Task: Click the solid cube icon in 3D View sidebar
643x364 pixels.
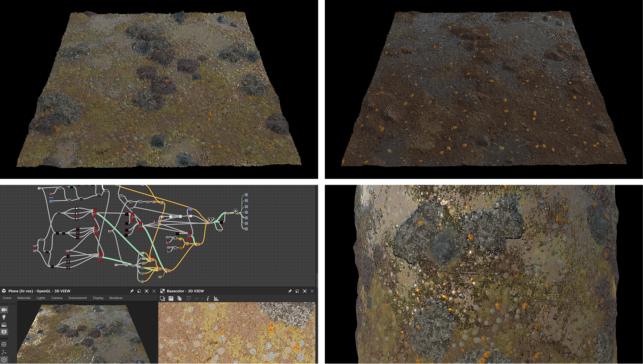Action: pos(4,360)
